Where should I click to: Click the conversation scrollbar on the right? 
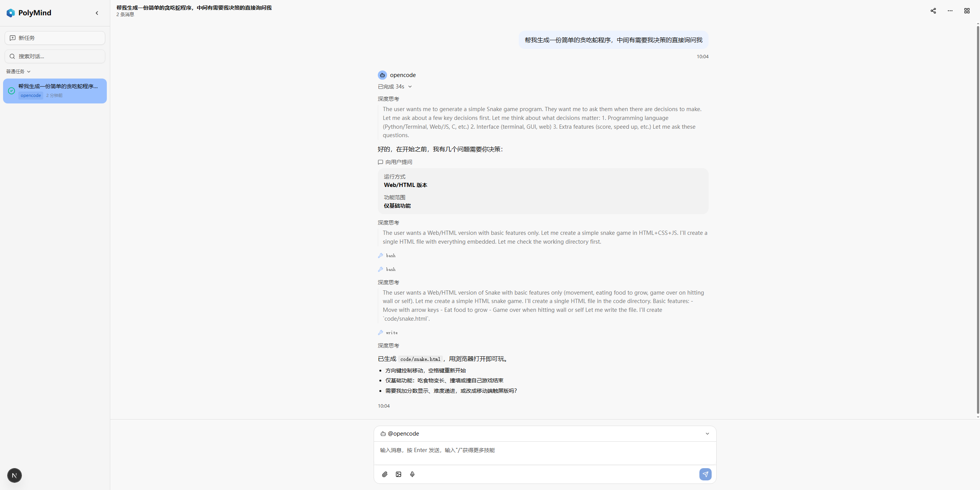coord(978,220)
